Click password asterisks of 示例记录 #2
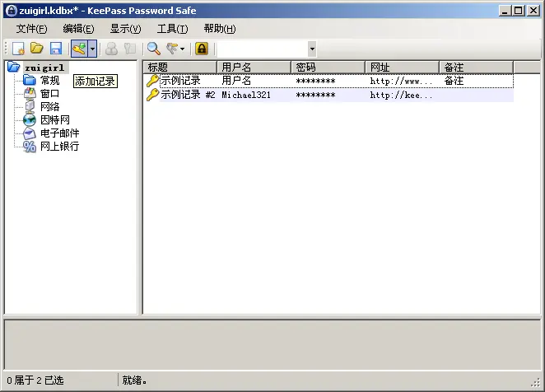The width and height of the screenshot is (545, 392). point(315,95)
